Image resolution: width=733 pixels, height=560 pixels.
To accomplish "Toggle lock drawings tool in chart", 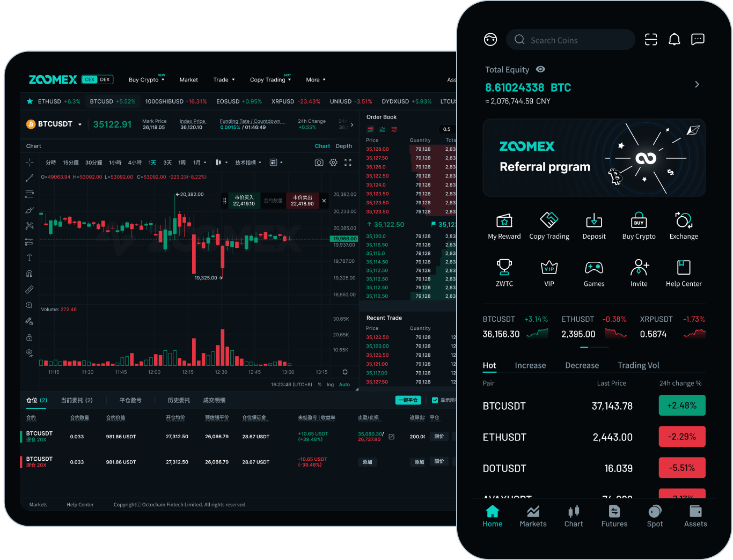I will pyautogui.click(x=30, y=337).
